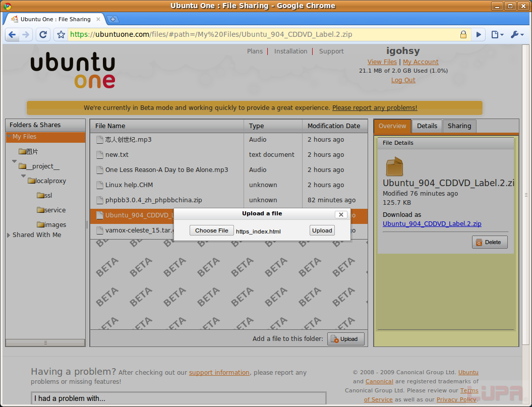Reload the page with the refresh icon

[x=43, y=35]
